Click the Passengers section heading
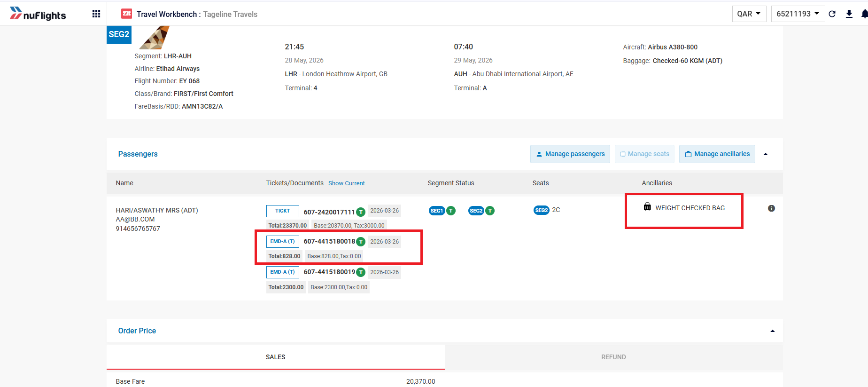The width and height of the screenshot is (868, 387). coord(138,154)
